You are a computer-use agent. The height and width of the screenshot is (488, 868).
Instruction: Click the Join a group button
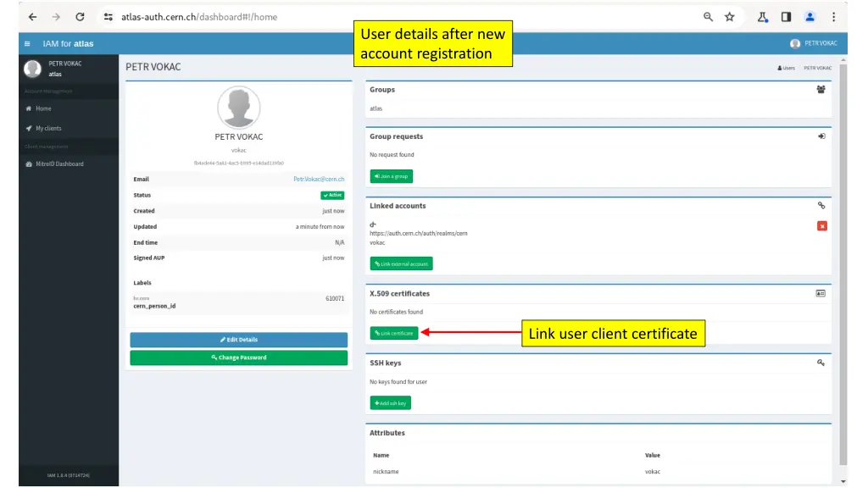(392, 176)
